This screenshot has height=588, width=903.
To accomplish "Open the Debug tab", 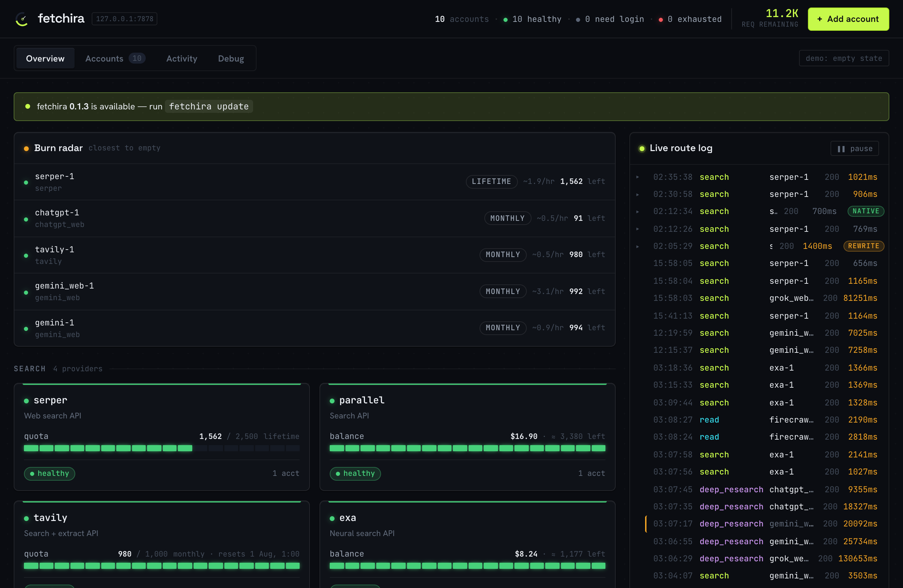I will pyautogui.click(x=231, y=58).
